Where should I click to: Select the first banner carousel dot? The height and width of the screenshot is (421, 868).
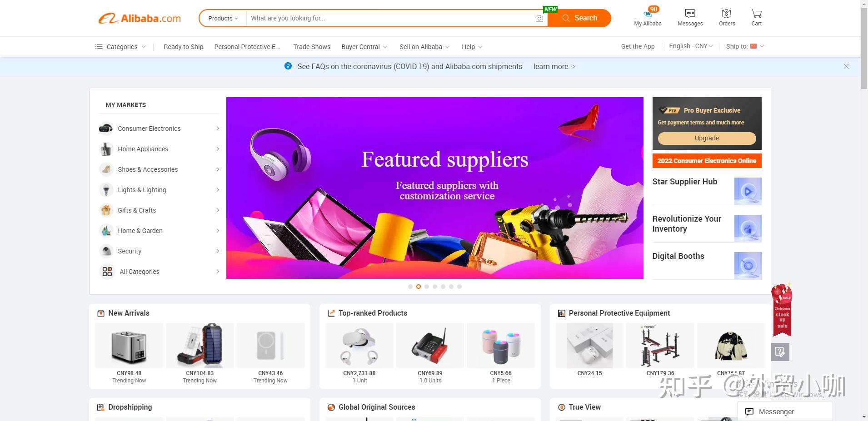410,287
